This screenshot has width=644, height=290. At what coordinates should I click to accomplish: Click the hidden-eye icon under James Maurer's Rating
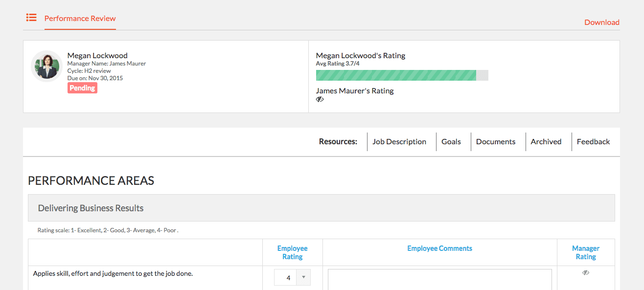(320, 99)
